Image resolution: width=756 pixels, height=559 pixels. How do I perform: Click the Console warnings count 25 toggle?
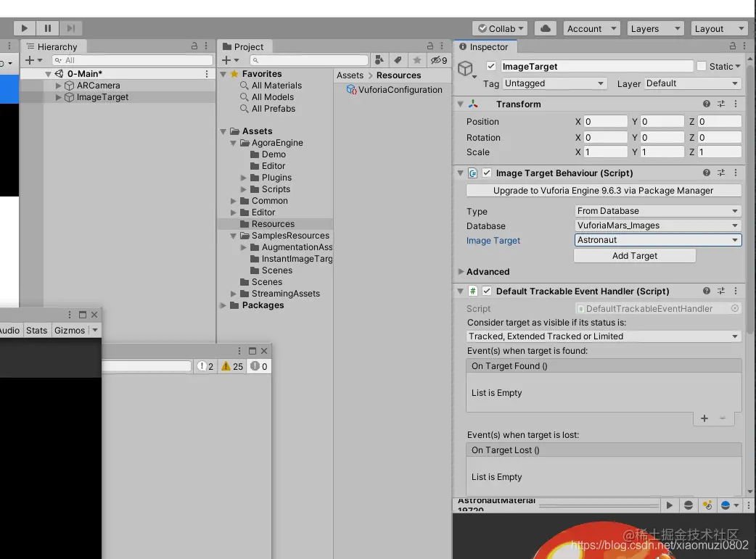(x=232, y=366)
